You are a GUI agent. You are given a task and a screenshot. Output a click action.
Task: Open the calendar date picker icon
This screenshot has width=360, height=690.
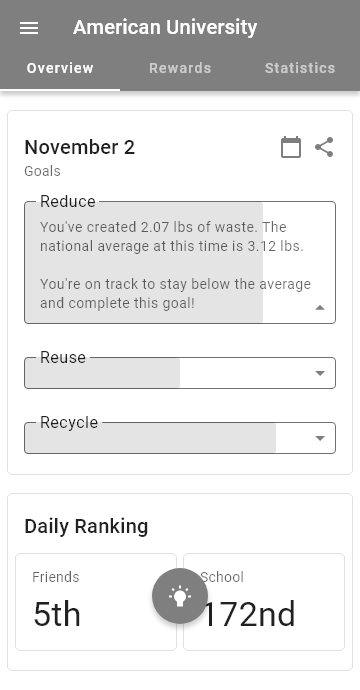tap(291, 147)
